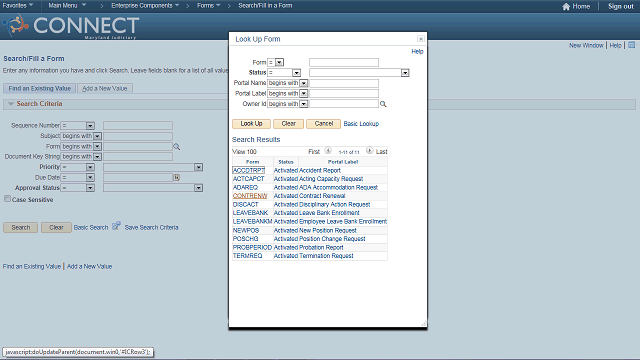This screenshot has width=640, height=360.
Task: Select the DISCACT form link
Action: click(x=246, y=204)
